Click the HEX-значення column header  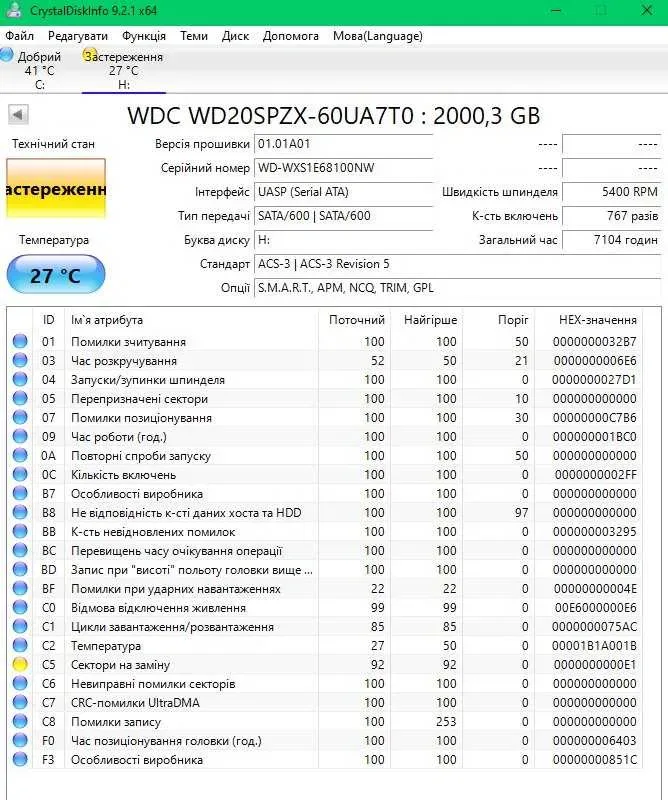point(589,320)
